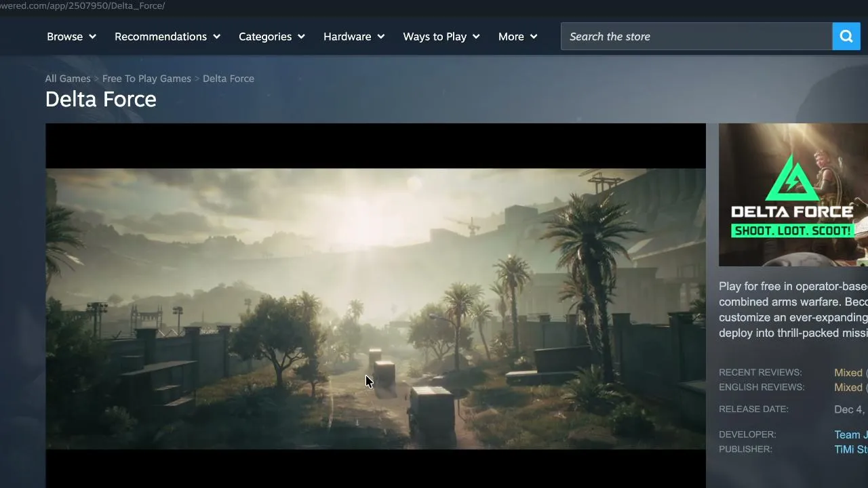The image size is (868, 488).
Task: Expand the Hardware dropdown chevron
Action: [380, 37]
